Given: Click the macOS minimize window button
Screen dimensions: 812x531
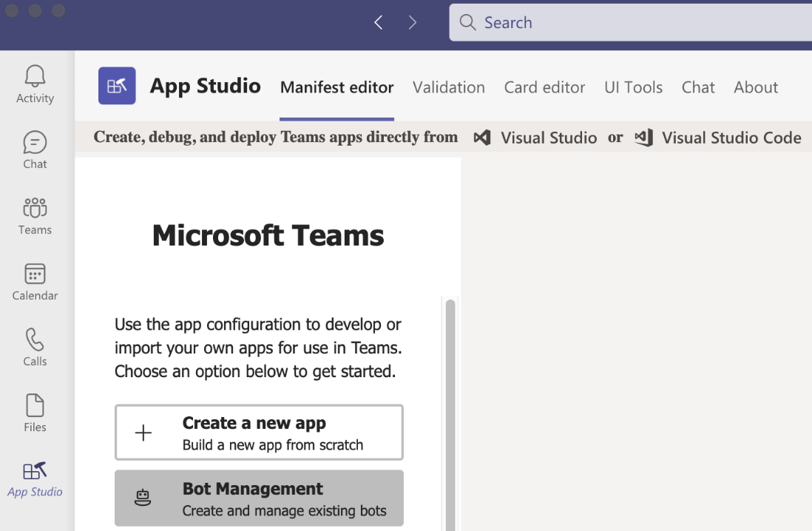Looking at the screenshot, I should pyautogui.click(x=35, y=10).
